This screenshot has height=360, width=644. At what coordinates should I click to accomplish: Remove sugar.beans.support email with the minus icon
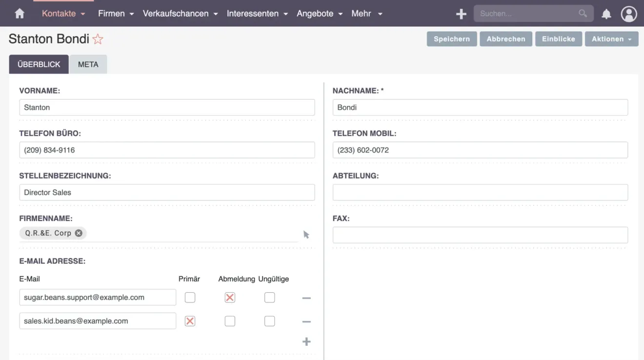click(x=306, y=297)
